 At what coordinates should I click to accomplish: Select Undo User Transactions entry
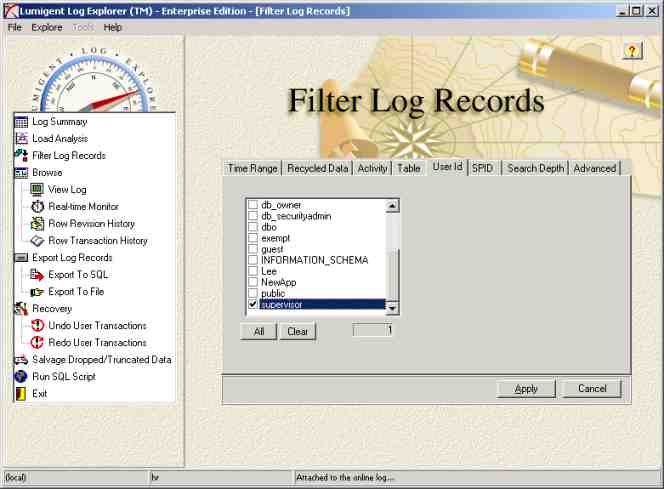[x=97, y=326]
